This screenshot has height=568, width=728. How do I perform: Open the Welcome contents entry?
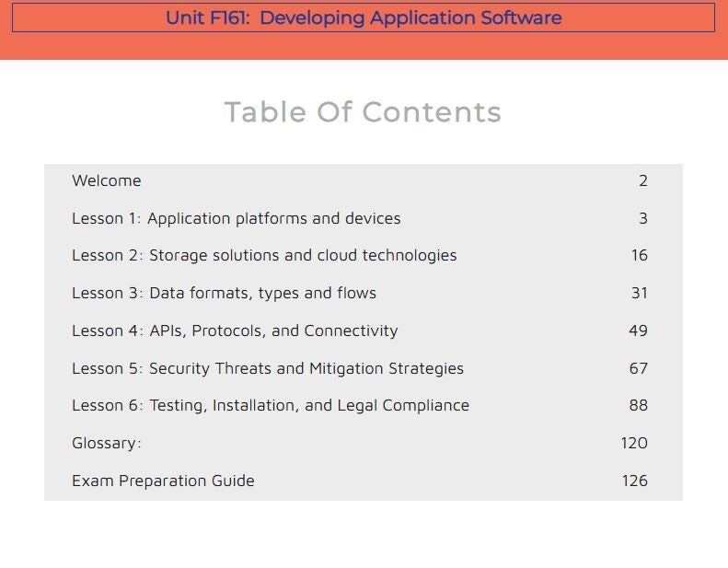[x=107, y=180]
